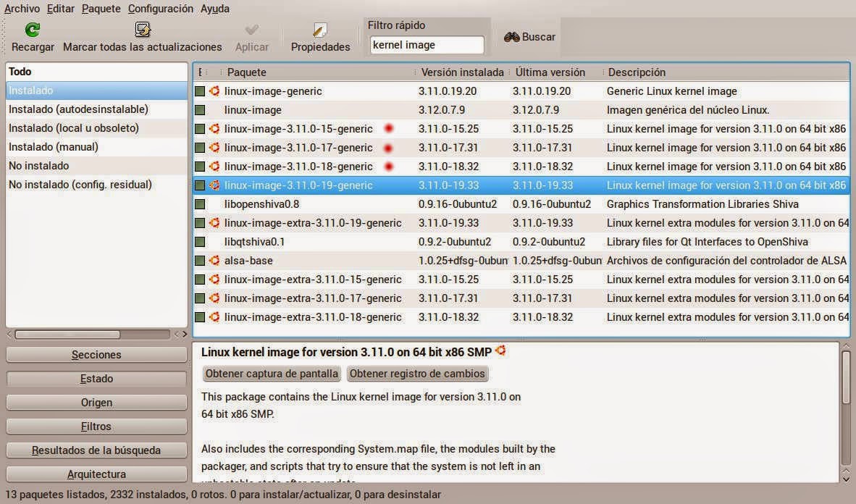Screen dimensions: 856x504
Task: Toggle status box of libqtshiva0.1
Action: click(201, 242)
